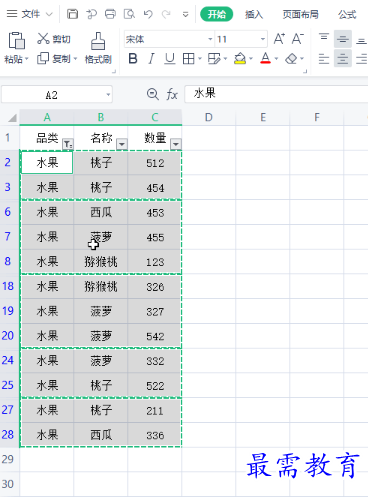Expand quick access toolbar customize arrow
368x497 pixels.
[186, 14]
